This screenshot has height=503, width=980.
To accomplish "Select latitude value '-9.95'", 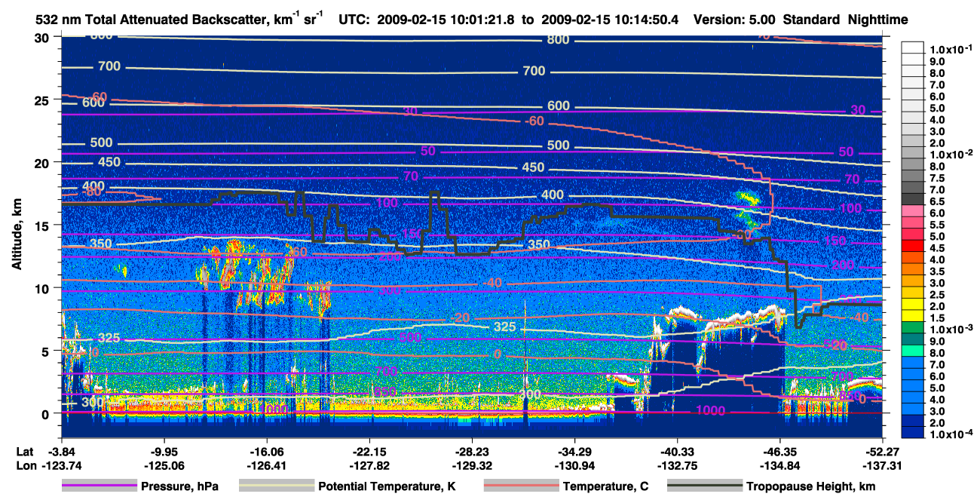I will (x=163, y=452).
